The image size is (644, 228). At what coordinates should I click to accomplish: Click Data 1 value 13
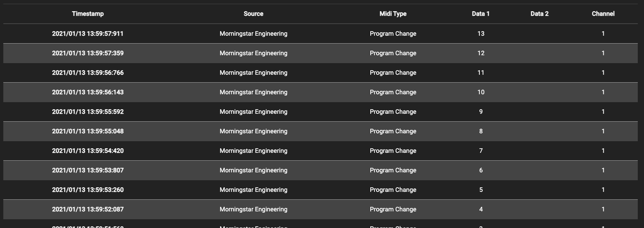click(x=481, y=34)
